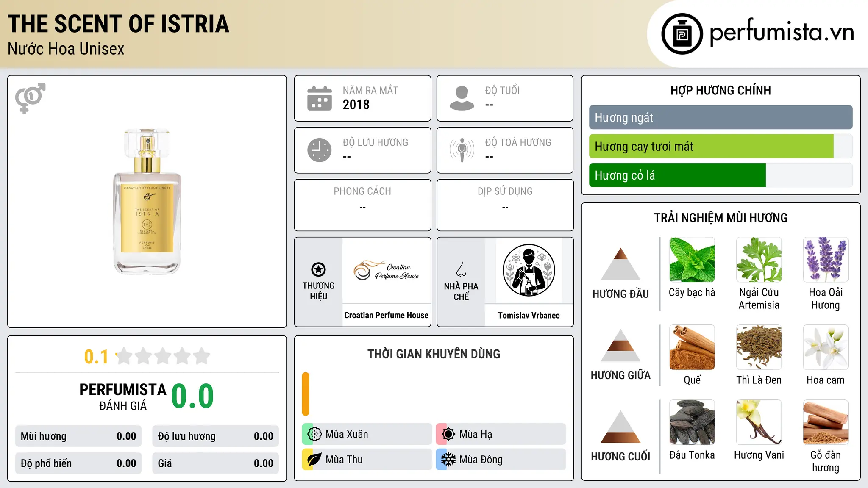Click the unisex gender symbol icon
Screen dimensions: 868x488
pyautogui.click(x=30, y=98)
